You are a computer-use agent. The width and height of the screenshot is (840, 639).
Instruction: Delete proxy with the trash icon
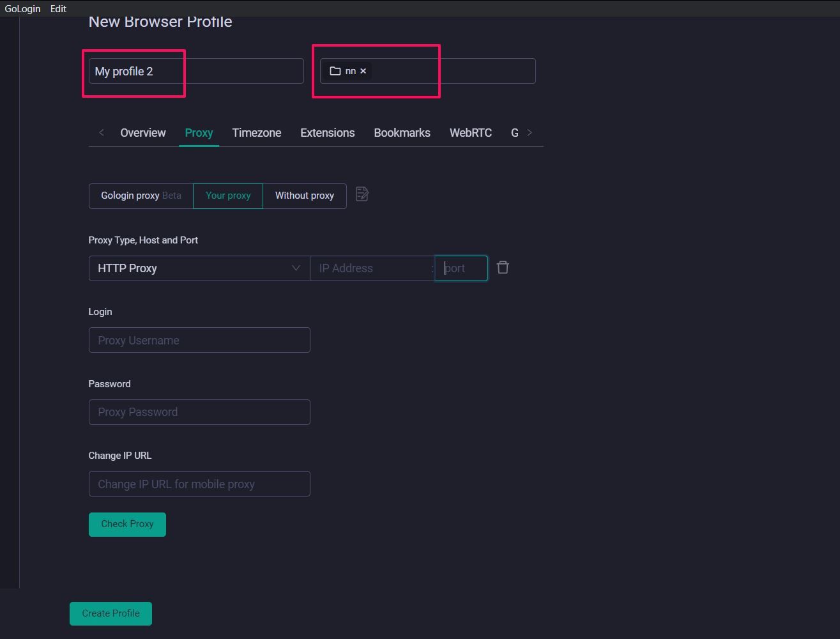click(503, 268)
